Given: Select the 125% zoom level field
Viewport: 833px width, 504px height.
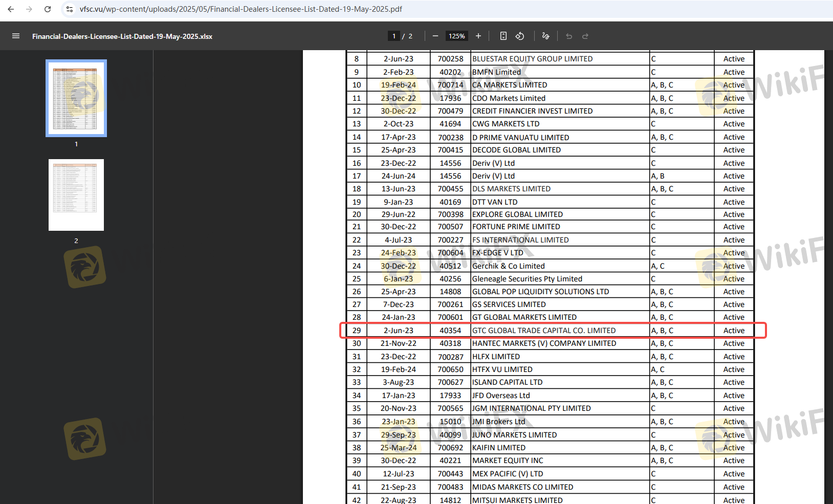Looking at the screenshot, I should pos(456,36).
